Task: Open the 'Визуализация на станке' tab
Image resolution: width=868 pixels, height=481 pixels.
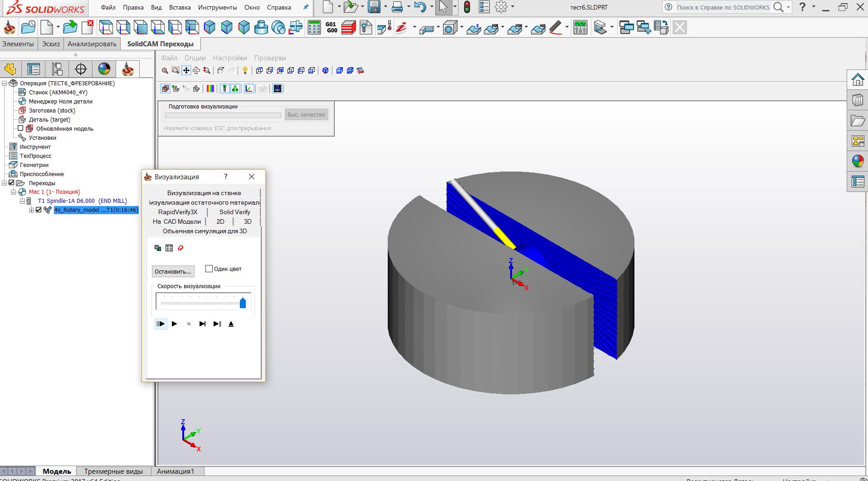Action: (x=204, y=193)
